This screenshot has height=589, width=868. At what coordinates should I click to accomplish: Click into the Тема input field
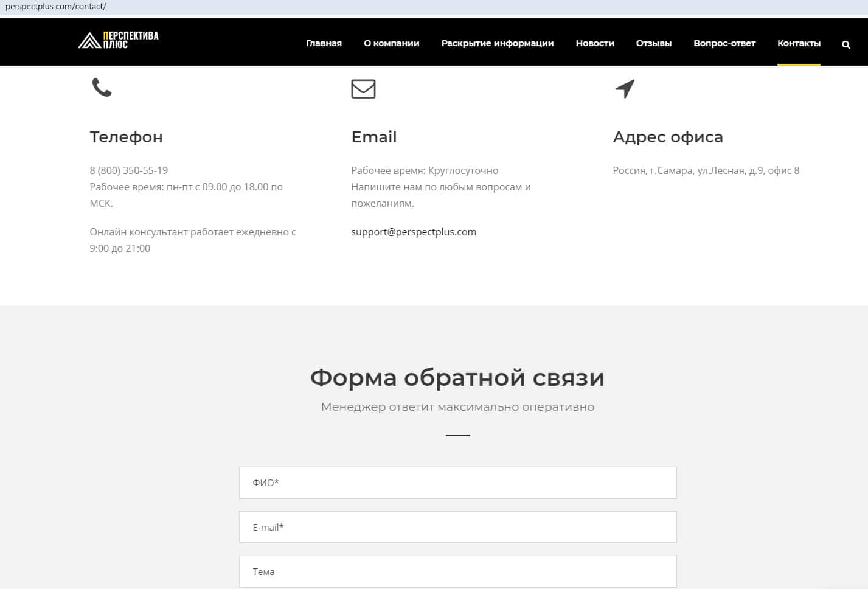[x=458, y=571]
